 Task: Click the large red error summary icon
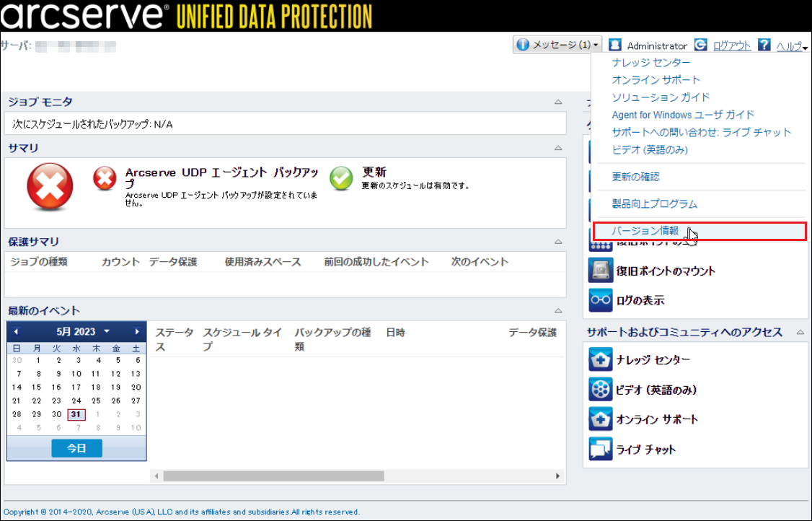pyautogui.click(x=50, y=187)
